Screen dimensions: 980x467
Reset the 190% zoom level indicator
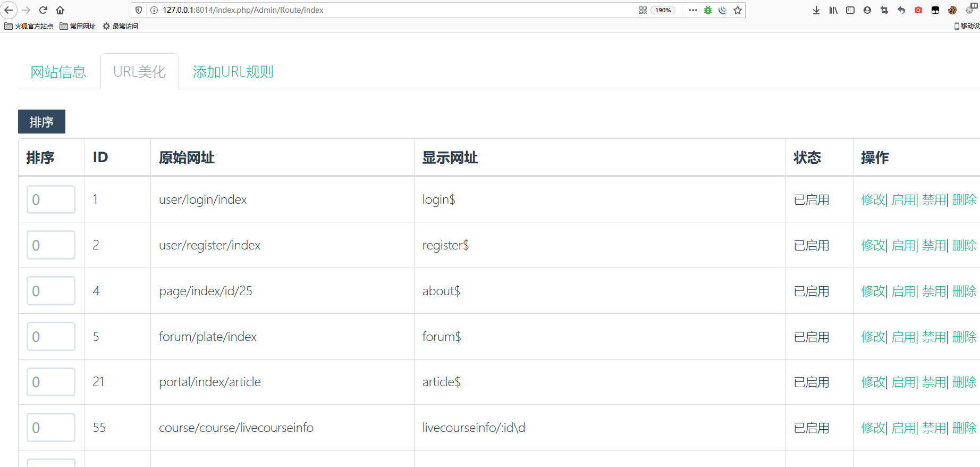[x=663, y=10]
